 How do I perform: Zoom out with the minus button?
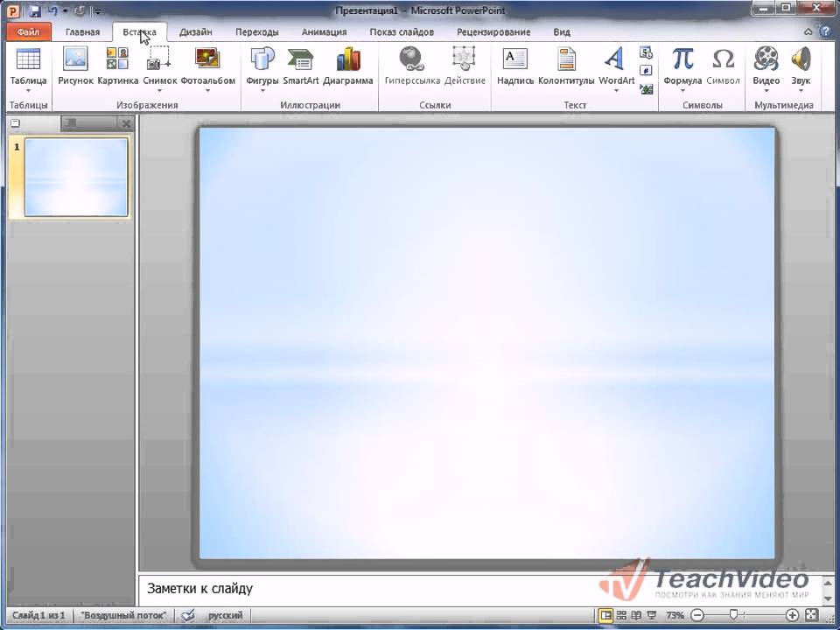point(697,615)
